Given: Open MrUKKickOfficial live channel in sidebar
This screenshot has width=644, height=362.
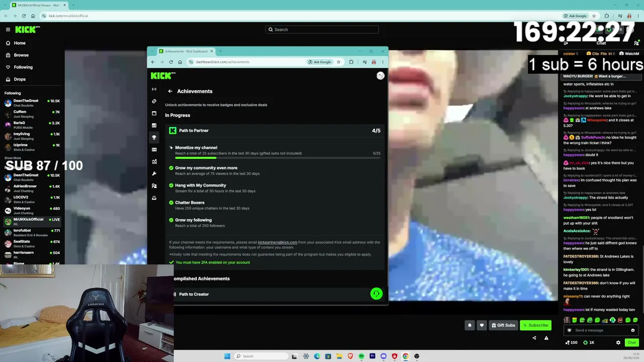Looking at the screenshot, I should [x=32, y=222].
